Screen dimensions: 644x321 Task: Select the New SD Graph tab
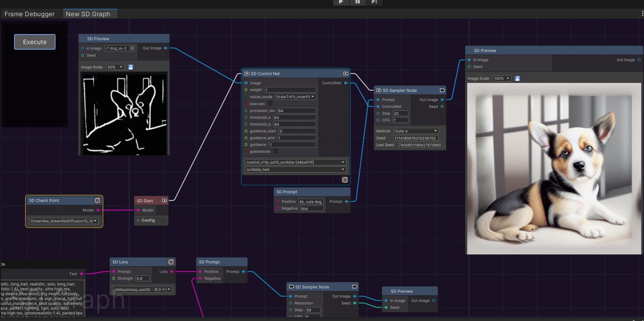[x=88, y=14]
